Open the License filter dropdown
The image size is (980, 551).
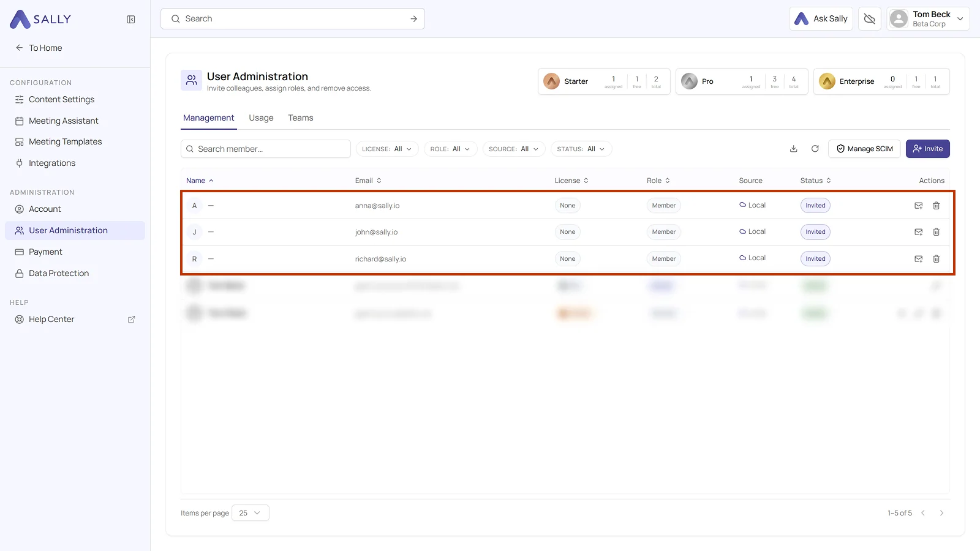387,149
